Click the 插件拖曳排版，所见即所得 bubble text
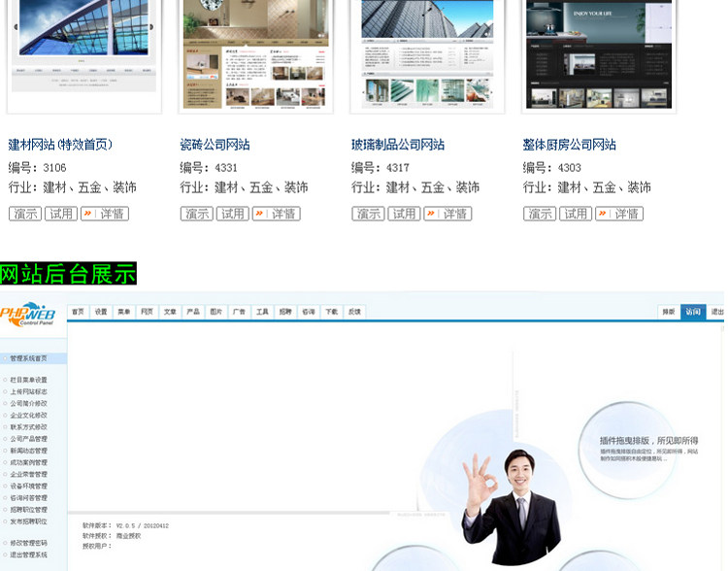This screenshot has height=571, width=728. (x=648, y=441)
